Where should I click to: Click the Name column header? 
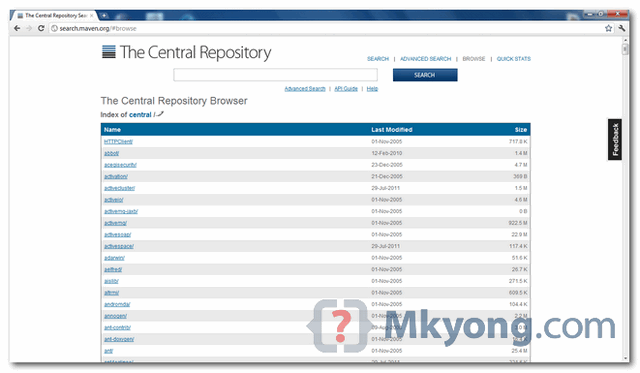click(112, 130)
